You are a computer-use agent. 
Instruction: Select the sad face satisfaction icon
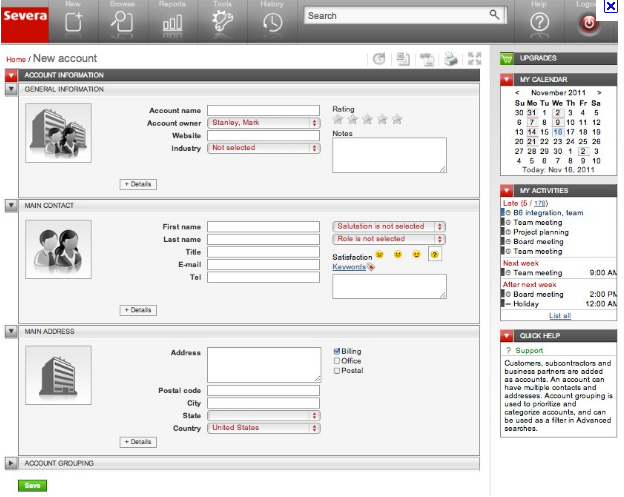pyautogui.click(x=380, y=254)
